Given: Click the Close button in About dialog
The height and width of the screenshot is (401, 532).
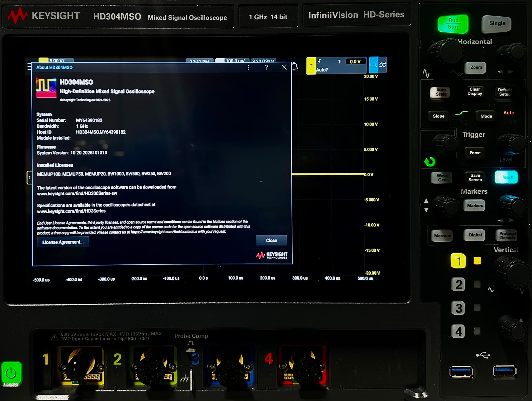Looking at the screenshot, I should click(x=271, y=241).
